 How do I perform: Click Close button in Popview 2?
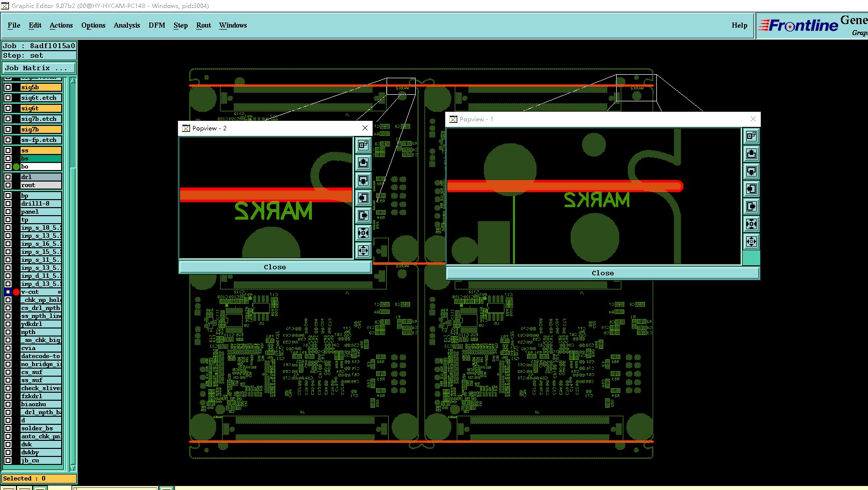tap(275, 267)
